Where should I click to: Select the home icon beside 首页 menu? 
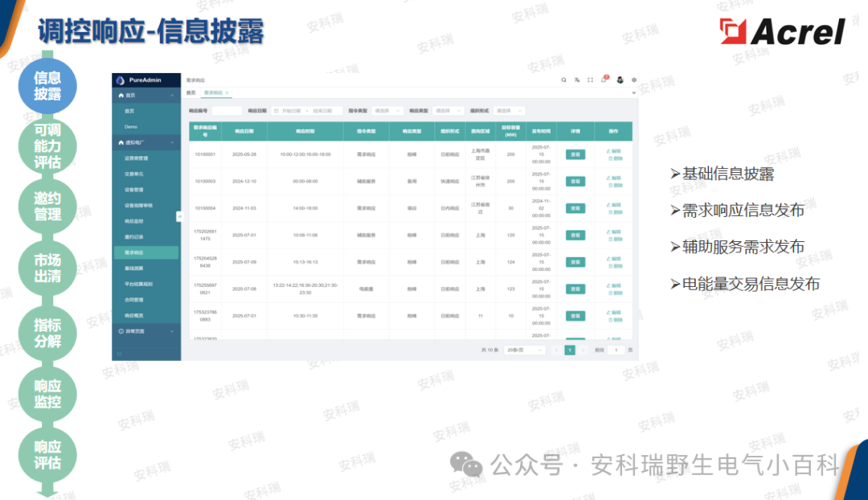click(x=121, y=94)
